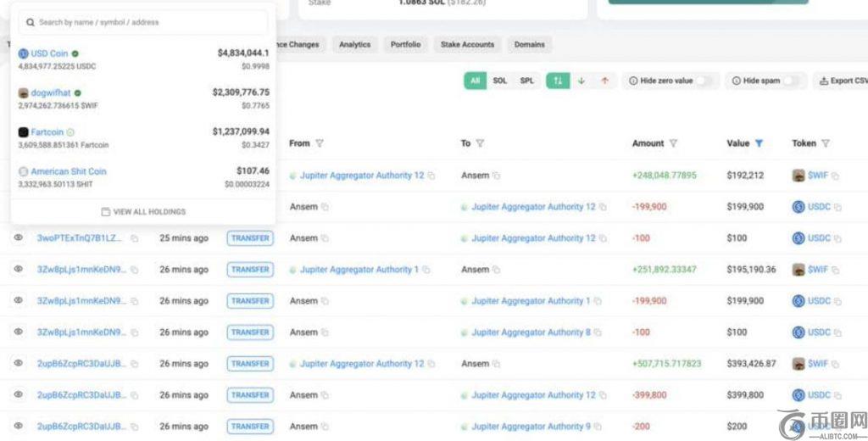
Task: Copy Jupiter Aggregator Authority 8 address
Action: pos(598,332)
